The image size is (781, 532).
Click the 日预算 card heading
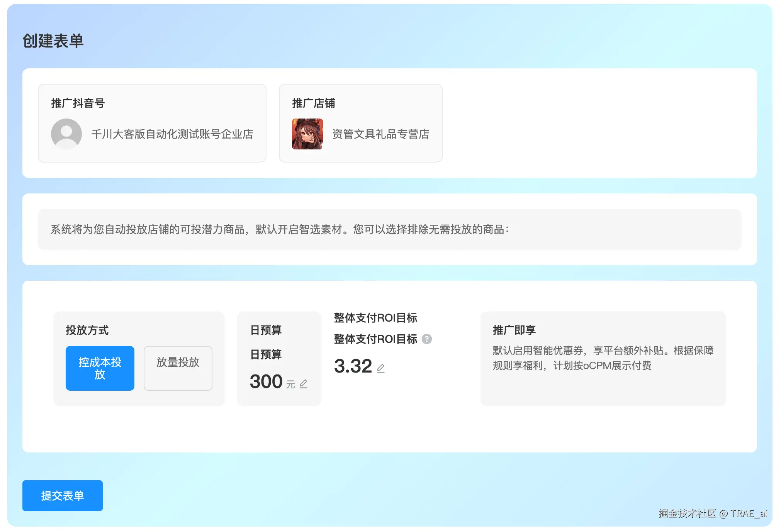pyautogui.click(x=266, y=330)
